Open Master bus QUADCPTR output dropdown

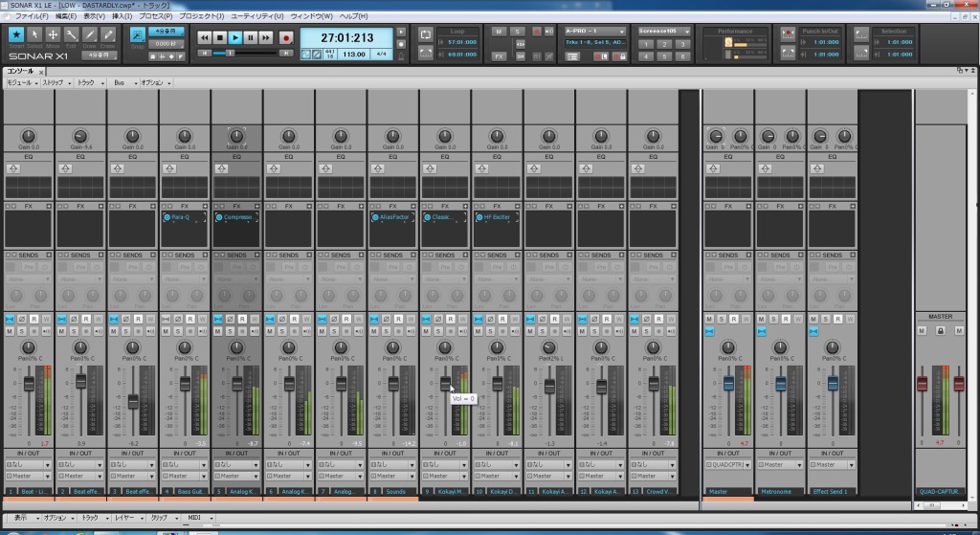[x=728, y=465]
